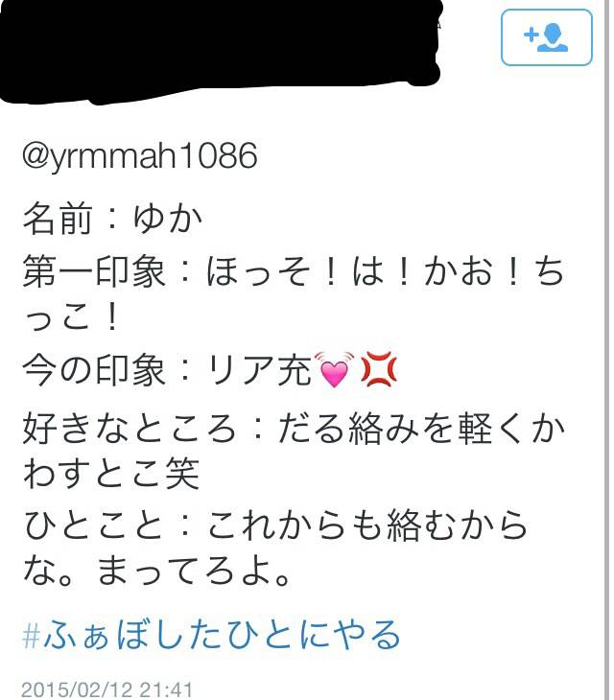Click the vertical scrollbar on right edge
This screenshot has width=614, height=700.
(607, 350)
